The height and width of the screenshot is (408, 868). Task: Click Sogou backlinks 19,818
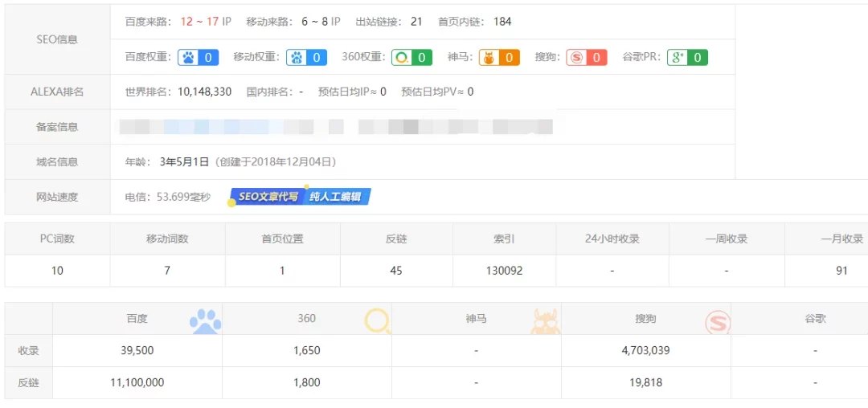pos(645,382)
